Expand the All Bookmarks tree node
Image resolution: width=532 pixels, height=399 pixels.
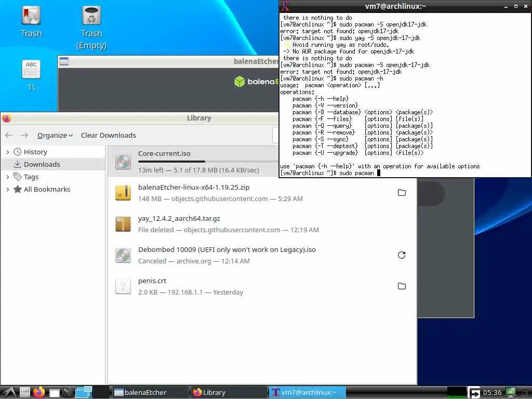tap(7, 189)
